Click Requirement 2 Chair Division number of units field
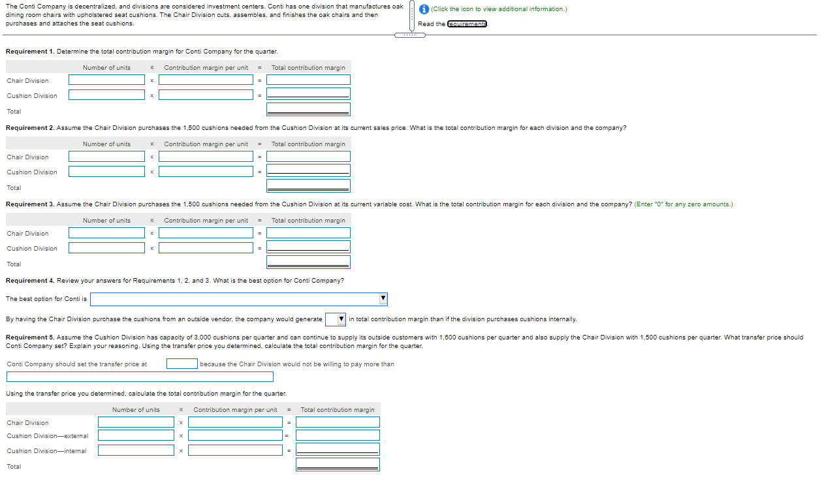The image size is (822, 504). [x=107, y=157]
